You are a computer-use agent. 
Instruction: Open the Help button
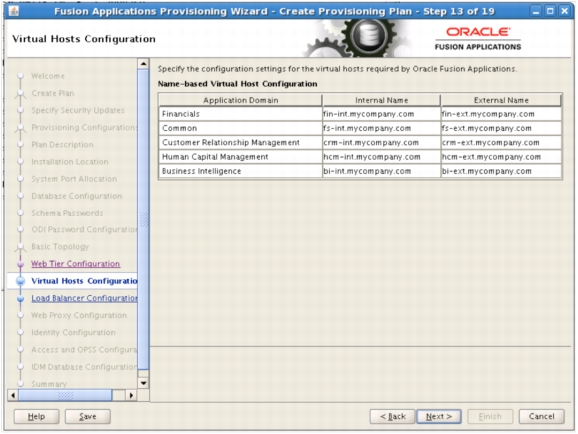coord(36,416)
